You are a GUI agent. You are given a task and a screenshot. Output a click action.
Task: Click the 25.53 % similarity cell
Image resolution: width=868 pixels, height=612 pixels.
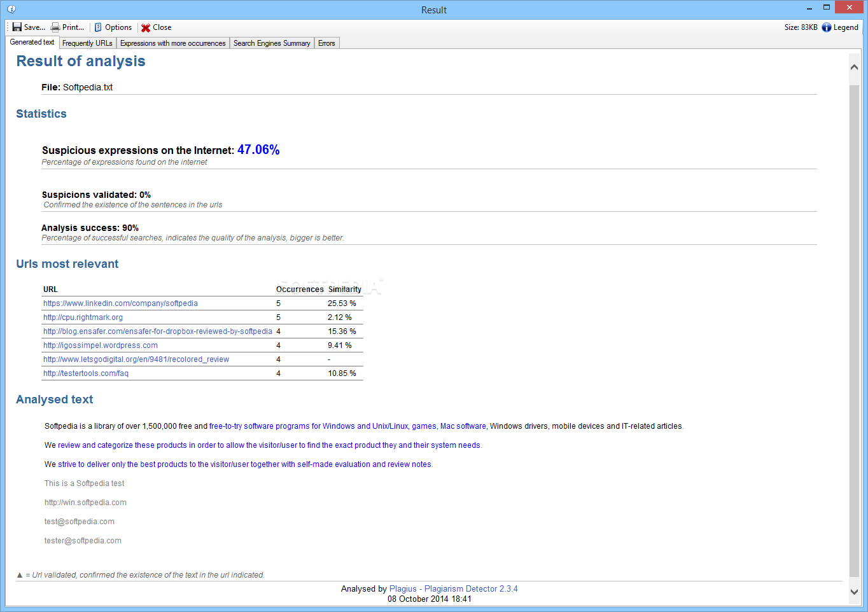pos(342,303)
